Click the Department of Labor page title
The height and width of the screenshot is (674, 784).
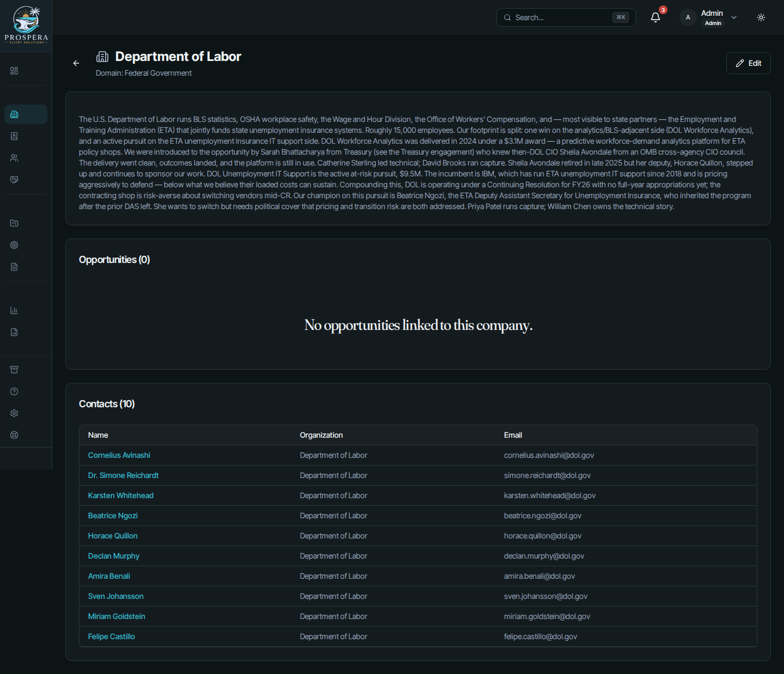(178, 57)
